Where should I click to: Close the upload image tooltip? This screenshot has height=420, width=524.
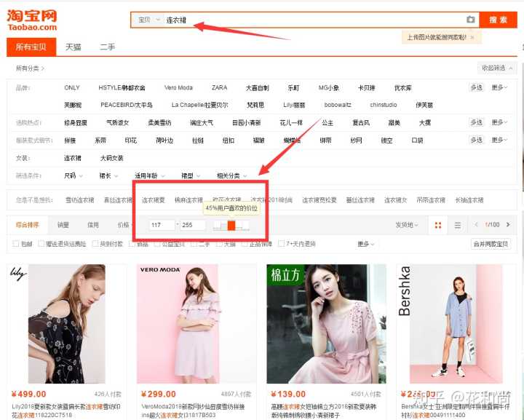pos(472,37)
